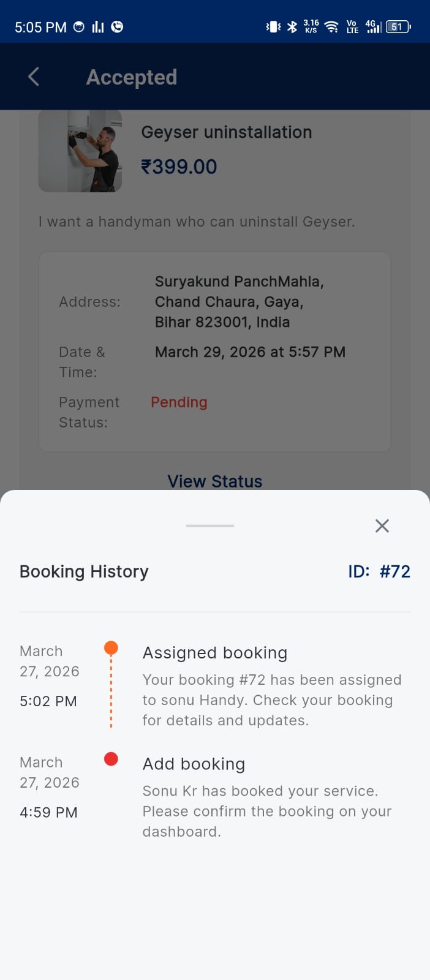This screenshot has height=980, width=430.
Task: Select the Add booking entry title
Action: point(194,764)
